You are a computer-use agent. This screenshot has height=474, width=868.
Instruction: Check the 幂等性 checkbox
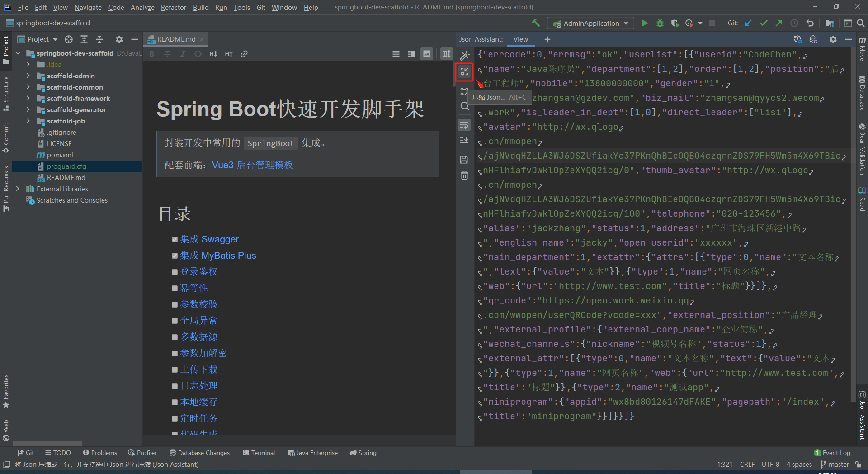click(175, 288)
